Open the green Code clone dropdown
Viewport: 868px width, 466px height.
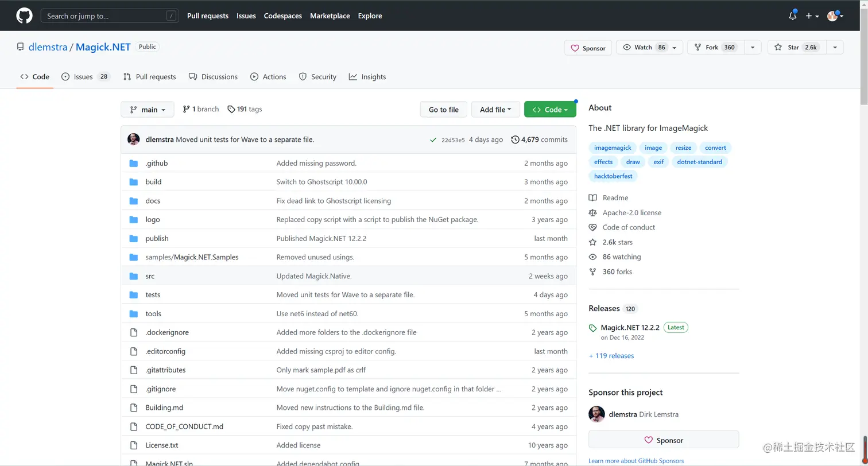click(x=550, y=110)
